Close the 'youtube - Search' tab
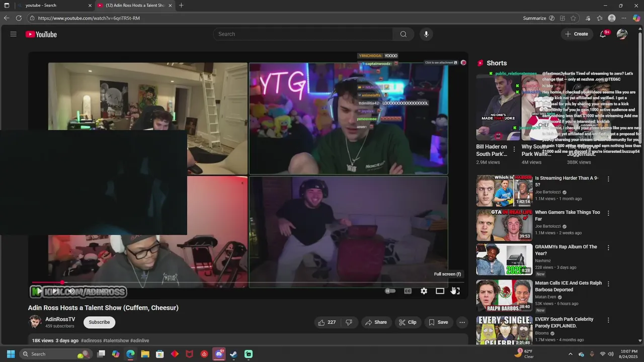The height and width of the screenshot is (362, 644). click(x=90, y=6)
